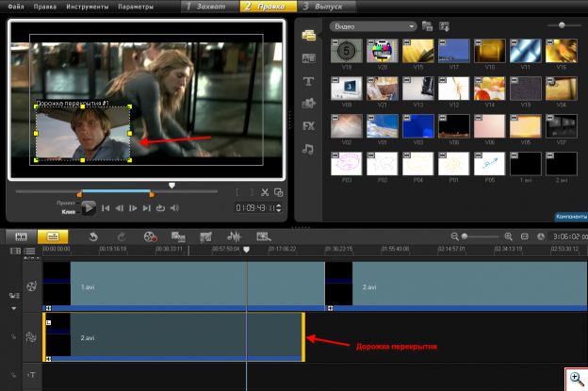Toggle repeat playback

click(160, 208)
